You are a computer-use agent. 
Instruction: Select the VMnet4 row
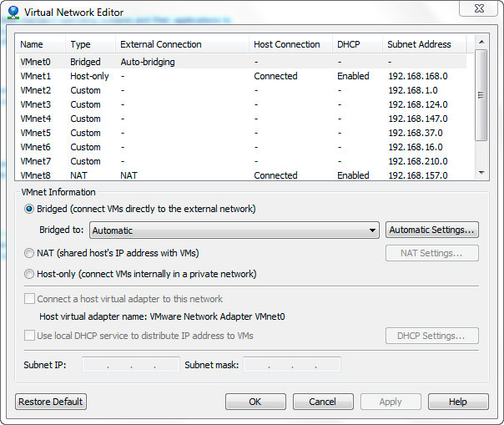[x=243, y=119]
